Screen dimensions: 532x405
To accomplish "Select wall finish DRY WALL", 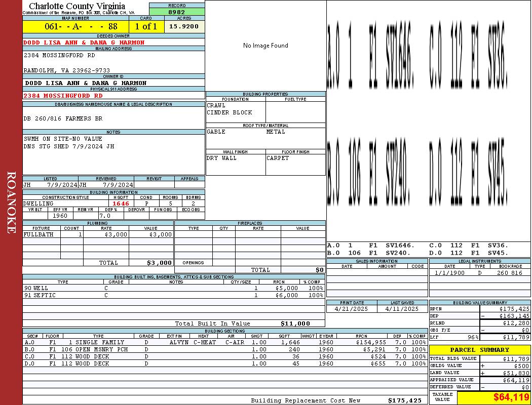I will (221, 158).
